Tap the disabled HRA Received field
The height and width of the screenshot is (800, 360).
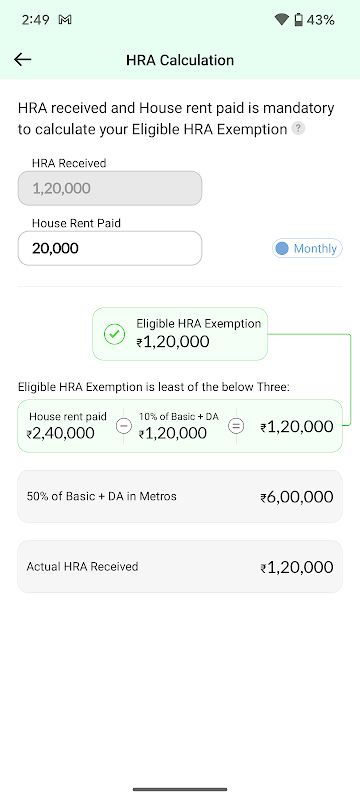110,188
